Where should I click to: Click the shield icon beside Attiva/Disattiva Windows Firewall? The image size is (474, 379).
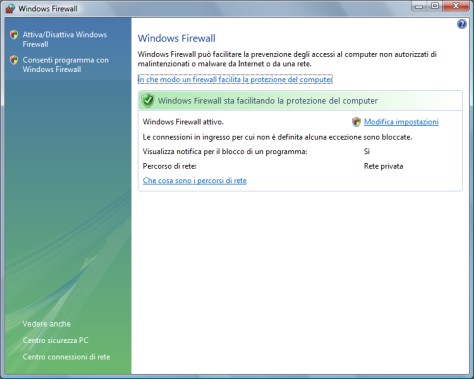(x=14, y=35)
